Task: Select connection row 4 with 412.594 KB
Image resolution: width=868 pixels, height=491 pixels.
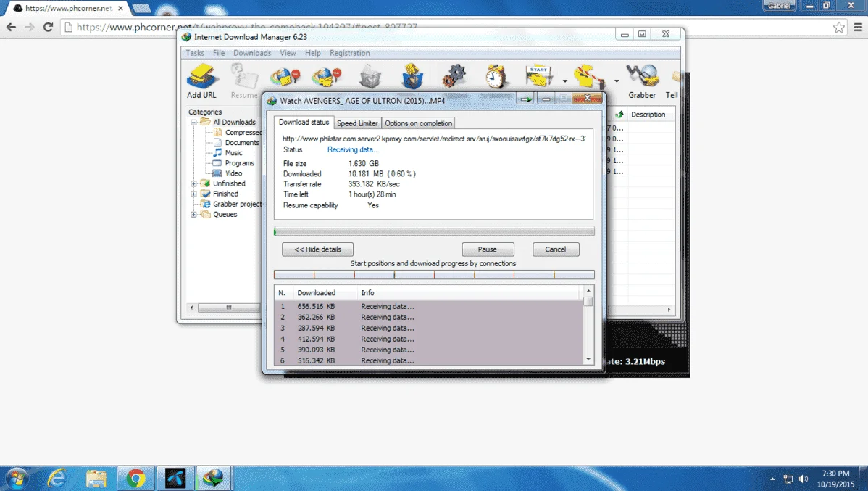Action: [428, 339]
